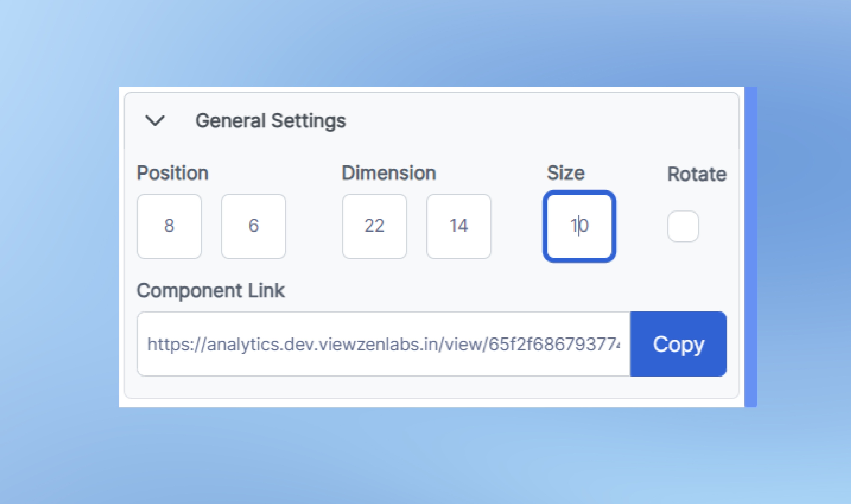
Task: Collapse the General Settings chevron arrow
Action: (155, 120)
